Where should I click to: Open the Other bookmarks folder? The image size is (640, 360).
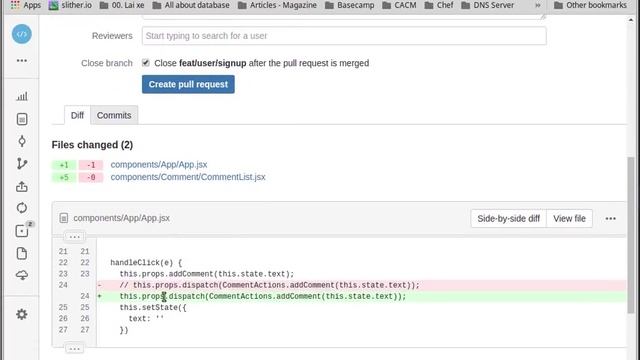pyautogui.click(x=591, y=5)
